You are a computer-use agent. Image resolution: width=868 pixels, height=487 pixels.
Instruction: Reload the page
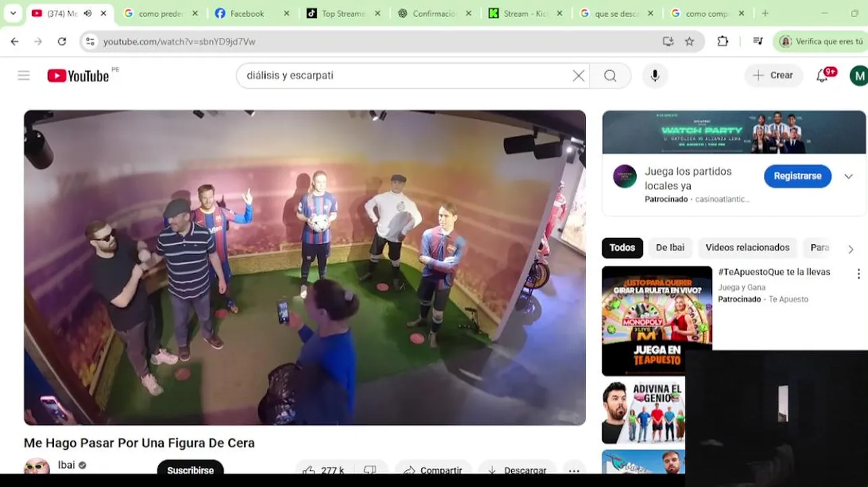62,41
